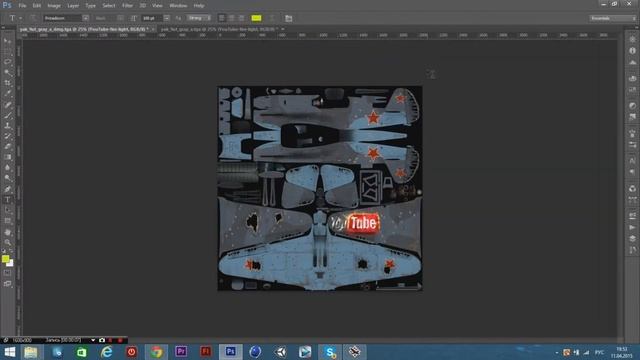
Task: Open the Filter menu
Action: click(x=127, y=6)
